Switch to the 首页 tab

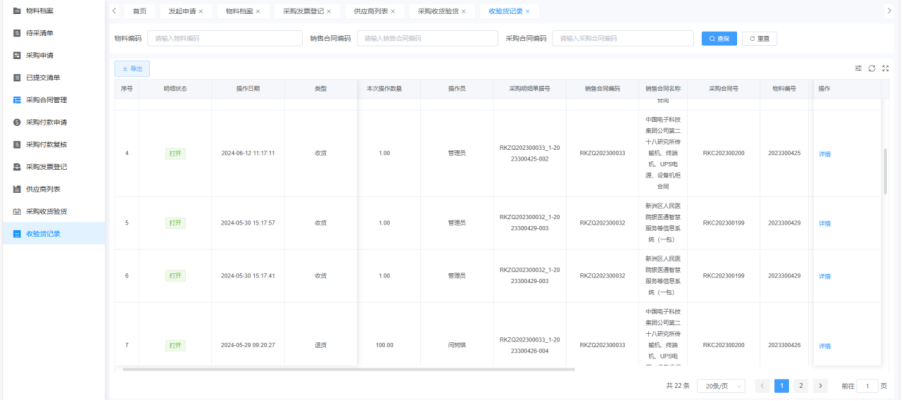point(139,11)
